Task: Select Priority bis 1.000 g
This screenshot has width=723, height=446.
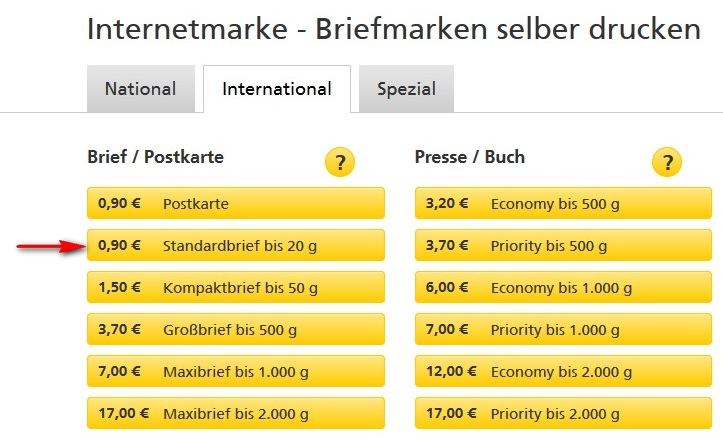Action: click(563, 329)
